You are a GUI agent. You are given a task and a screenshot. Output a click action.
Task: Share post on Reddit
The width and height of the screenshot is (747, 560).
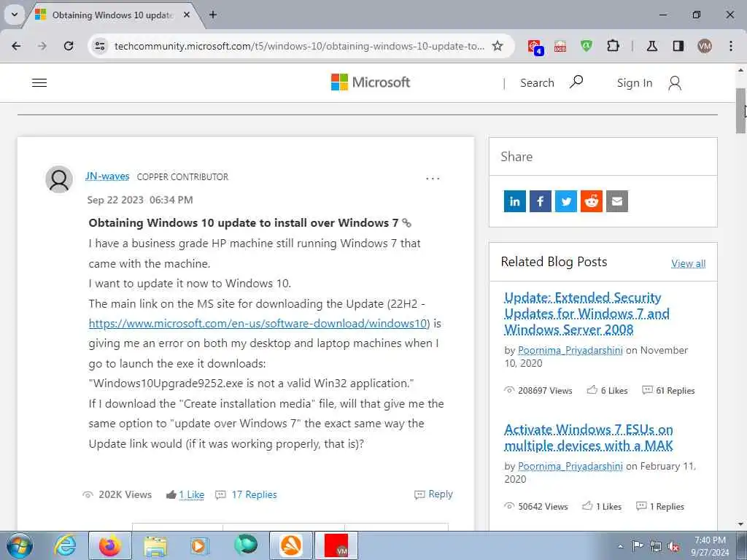(591, 201)
